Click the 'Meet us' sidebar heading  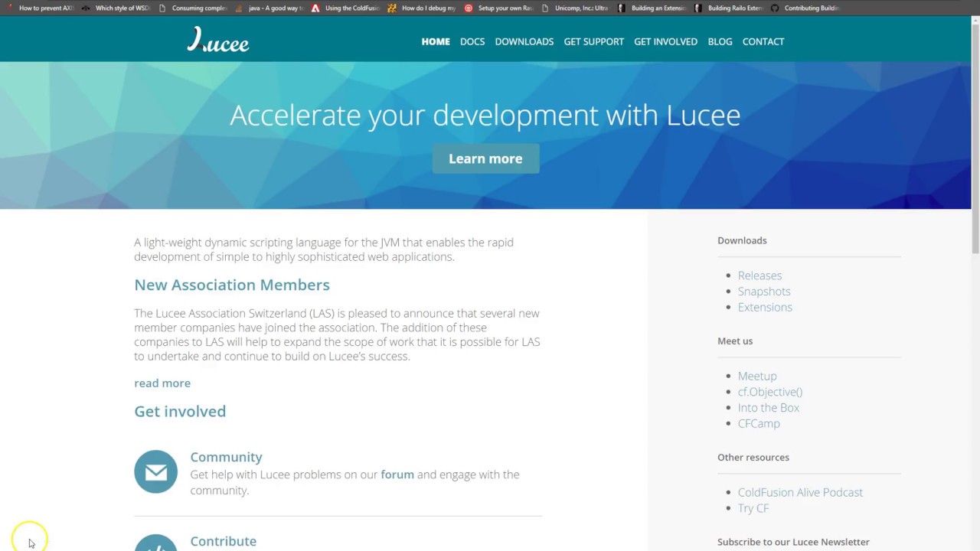click(735, 341)
